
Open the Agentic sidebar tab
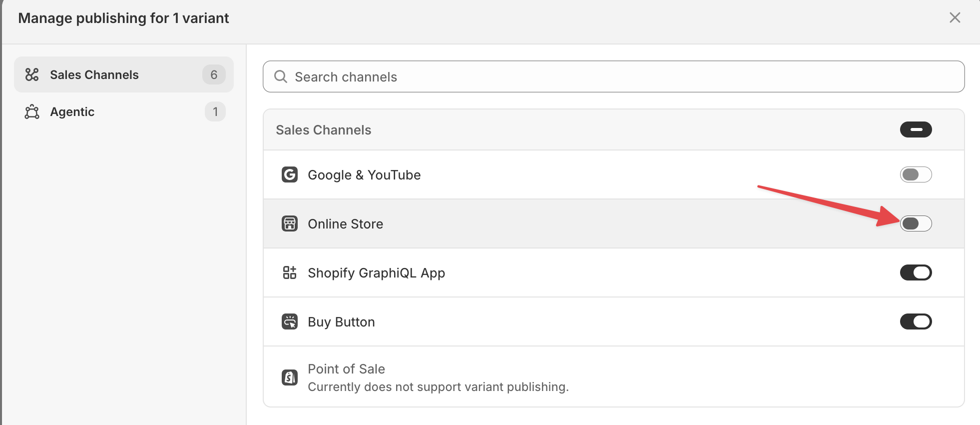[124, 111]
